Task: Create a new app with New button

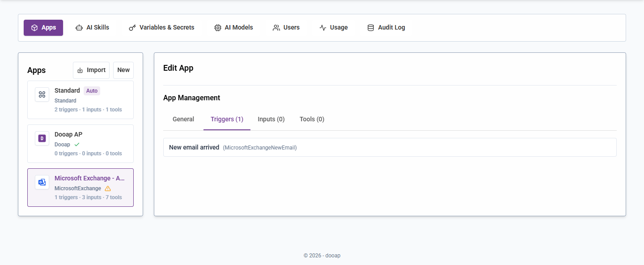Action: pyautogui.click(x=123, y=70)
